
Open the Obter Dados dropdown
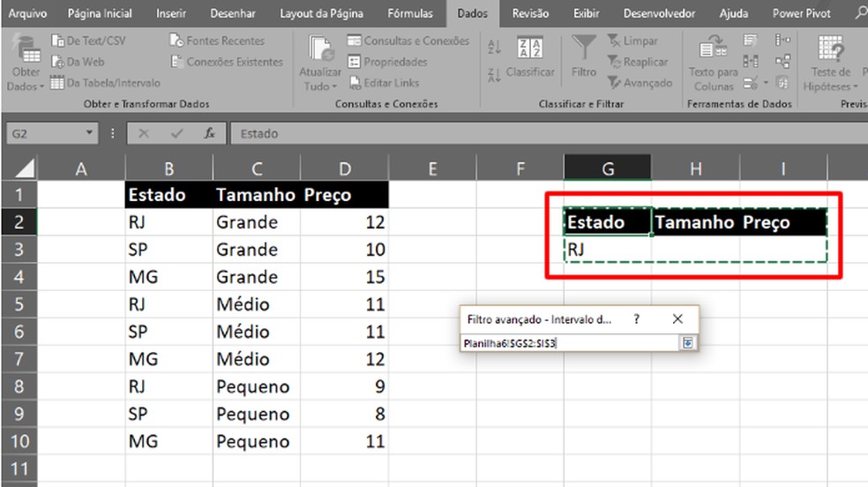click(x=25, y=64)
